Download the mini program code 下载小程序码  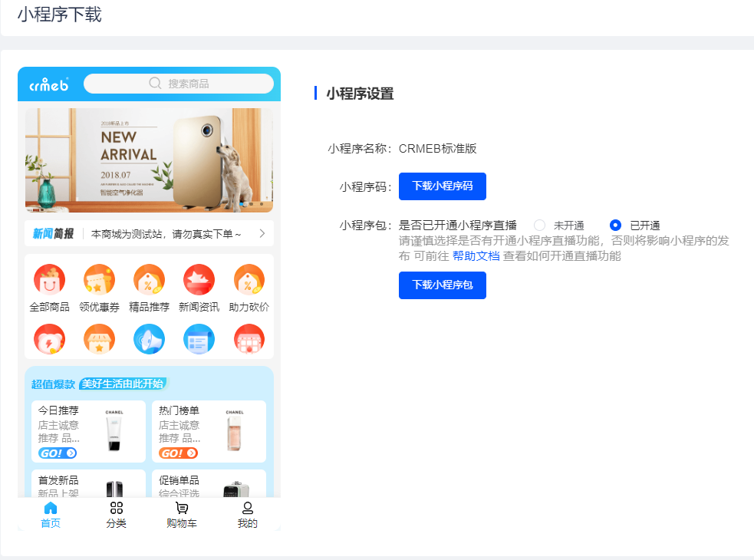click(x=443, y=186)
